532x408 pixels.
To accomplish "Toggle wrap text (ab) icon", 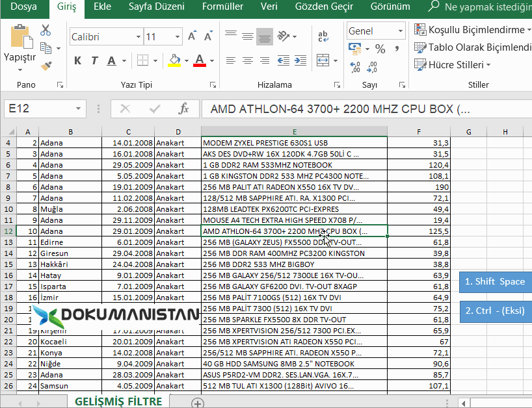I will (x=323, y=36).
